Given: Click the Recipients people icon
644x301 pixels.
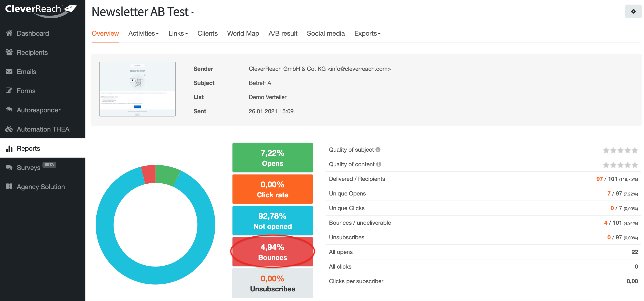Looking at the screenshot, I should pos(9,52).
